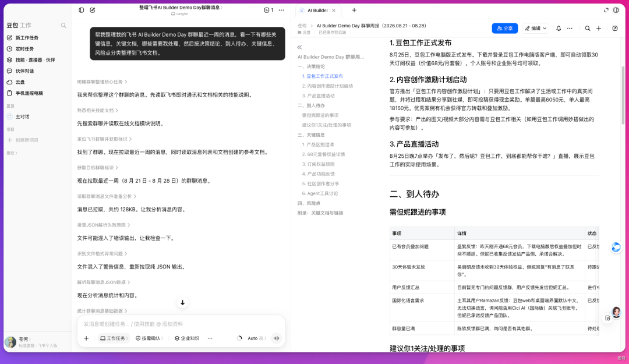Viewport: 629px width, 364px height.
Task: Open the file count indicator showing 1
Action: tap(268, 10)
